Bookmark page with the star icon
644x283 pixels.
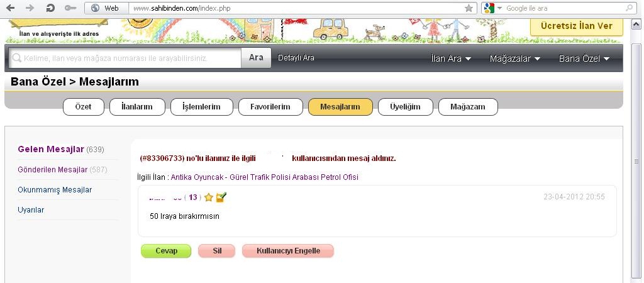(469, 8)
